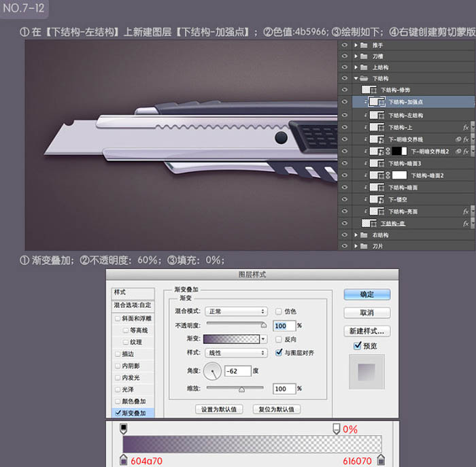Enable 内发光 effect checkbox
The image size is (476, 467).
coord(118,378)
